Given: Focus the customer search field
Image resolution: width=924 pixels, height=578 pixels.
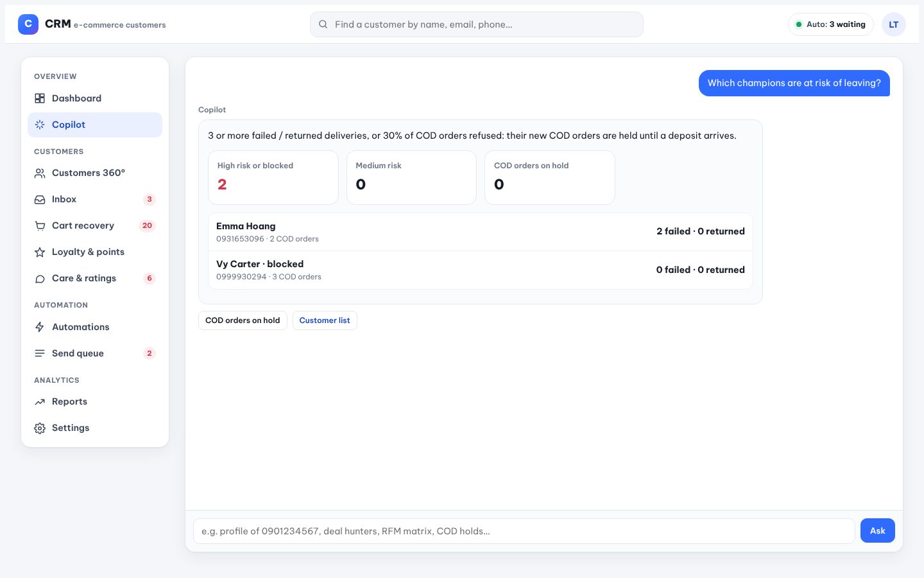Looking at the screenshot, I should (x=477, y=24).
